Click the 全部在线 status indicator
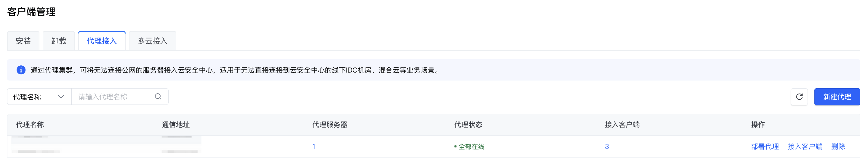 coord(469,147)
